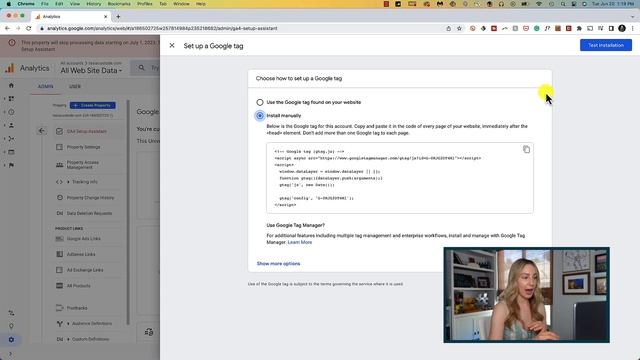The height and width of the screenshot is (360, 640).
Task: Open the Chrome profile avatar
Action: pos(622,28)
